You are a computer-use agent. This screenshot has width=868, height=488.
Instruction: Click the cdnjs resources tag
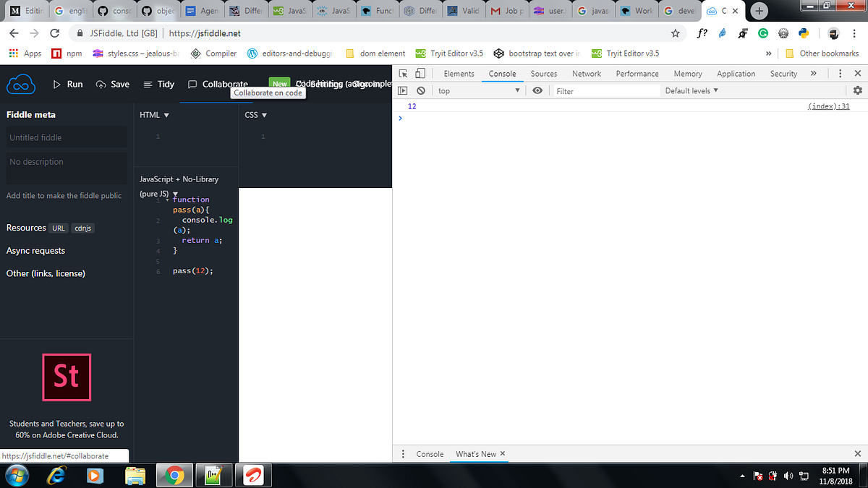click(84, 228)
